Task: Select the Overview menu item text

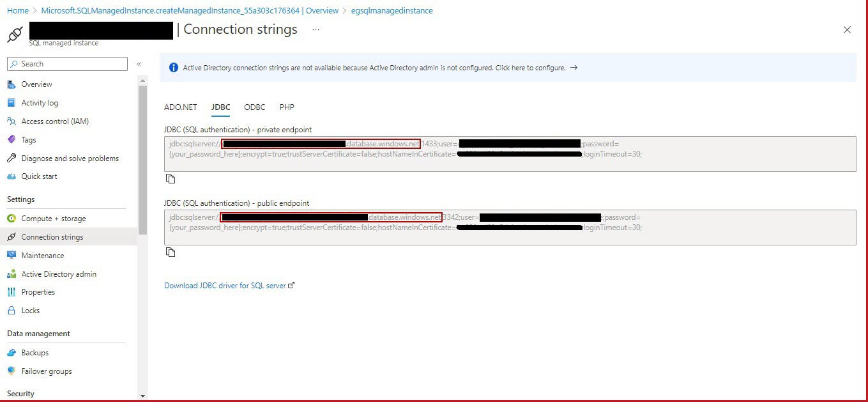Action: click(37, 84)
